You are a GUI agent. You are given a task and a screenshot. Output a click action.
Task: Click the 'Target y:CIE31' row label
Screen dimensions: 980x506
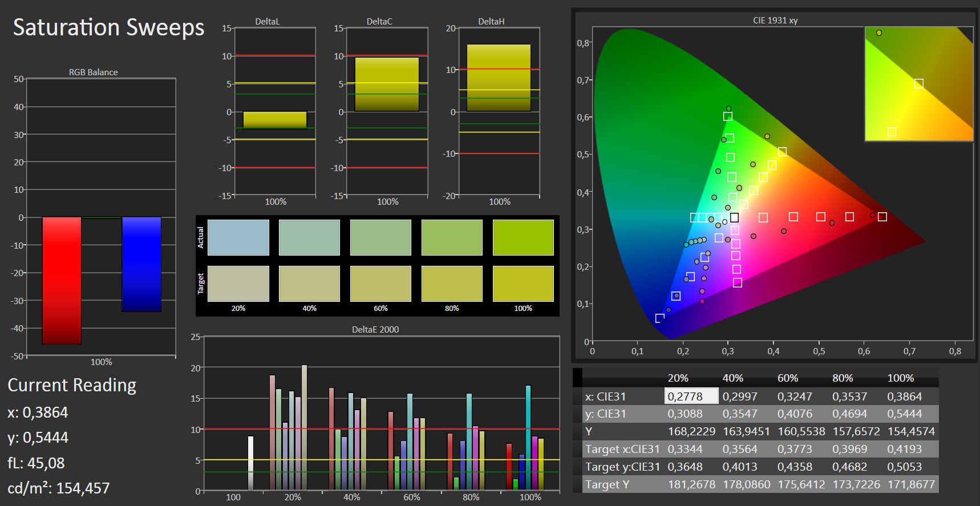coord(622,467)
